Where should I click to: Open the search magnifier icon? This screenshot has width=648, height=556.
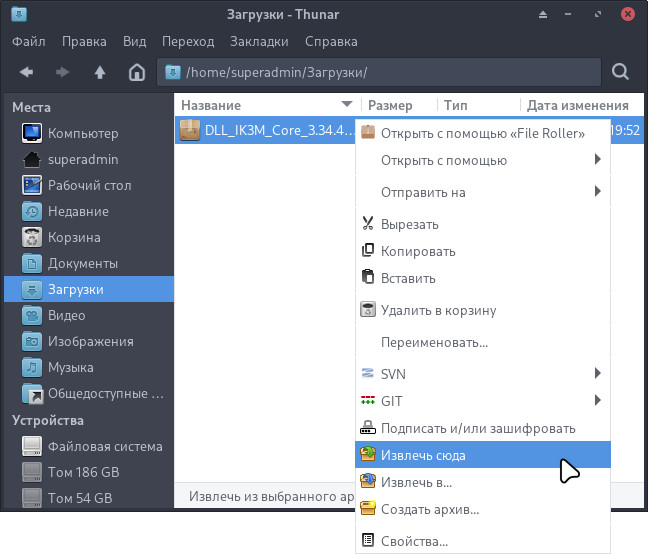[x=620, y=72]
